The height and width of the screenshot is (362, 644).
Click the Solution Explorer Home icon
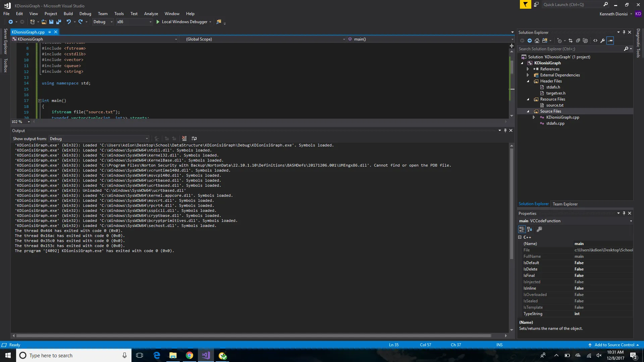(x=537, y=41)
